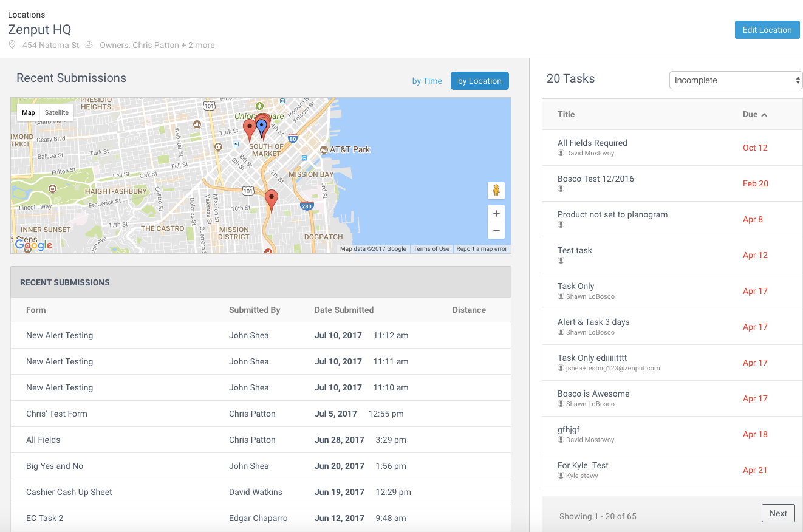Click location pin icon beside 454 Natoma St

click(x=12, y=45)
